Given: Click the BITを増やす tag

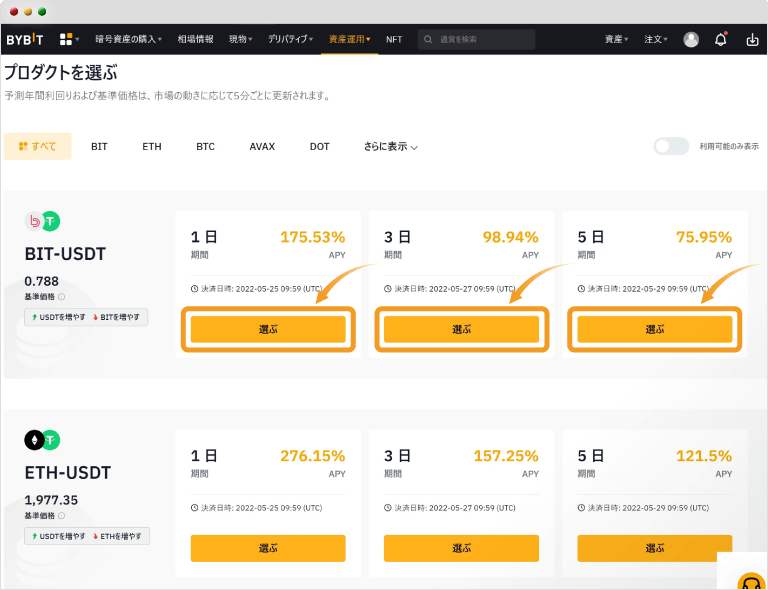Looking at the screenshot, I should (117, 317).
